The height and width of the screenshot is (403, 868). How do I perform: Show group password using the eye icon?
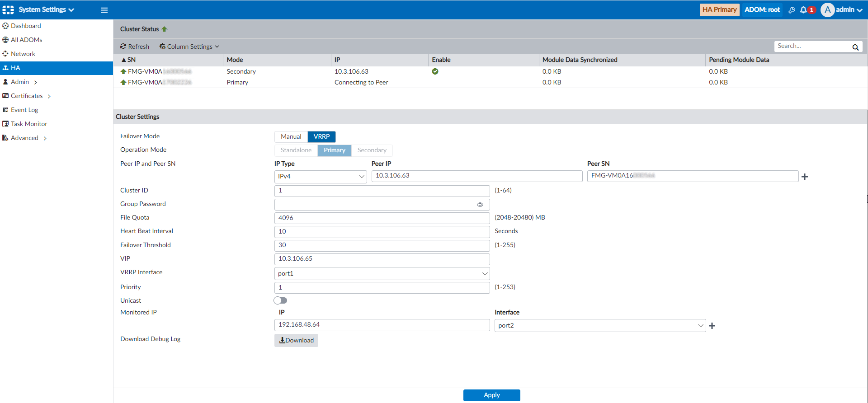(480, 205)
